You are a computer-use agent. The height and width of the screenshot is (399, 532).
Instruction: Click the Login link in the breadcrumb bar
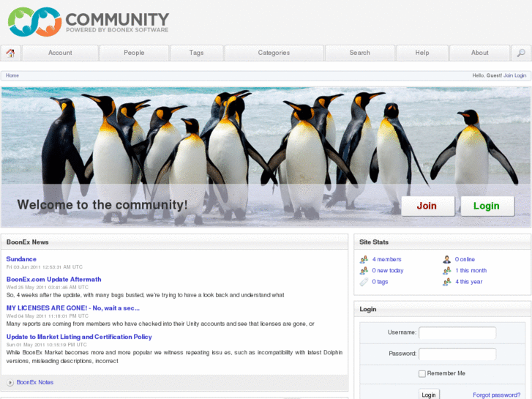pos(520,75)
